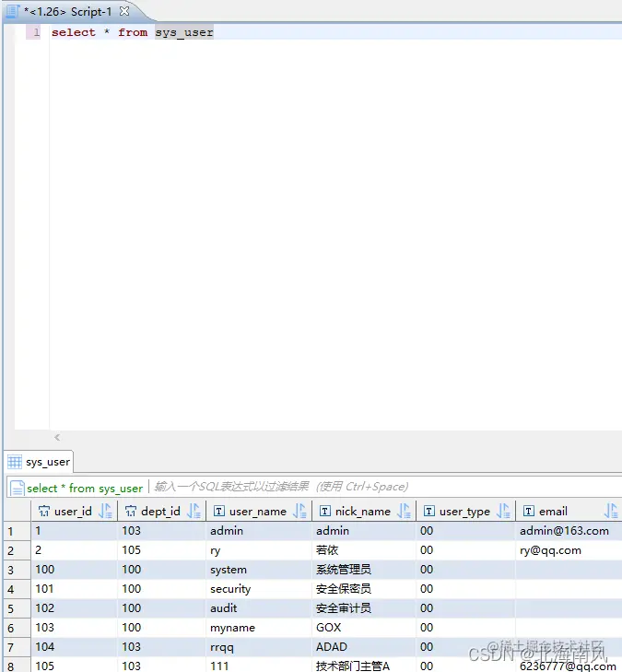
Task: Click the numeric type icon of user_id
Action: (x=43, y=511)
